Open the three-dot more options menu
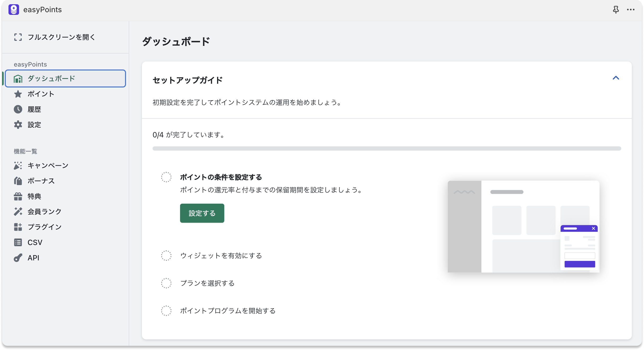Screen dimensions: 644x350 (631, 10)
